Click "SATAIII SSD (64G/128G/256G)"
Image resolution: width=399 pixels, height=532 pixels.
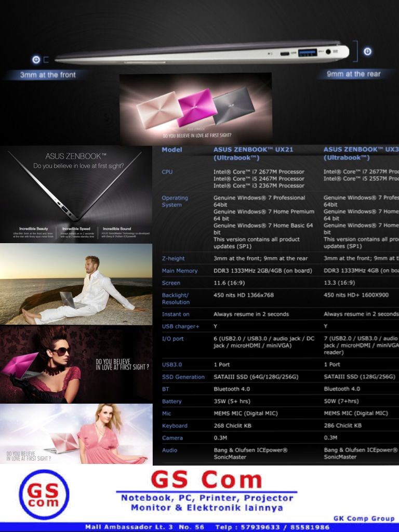256,377
